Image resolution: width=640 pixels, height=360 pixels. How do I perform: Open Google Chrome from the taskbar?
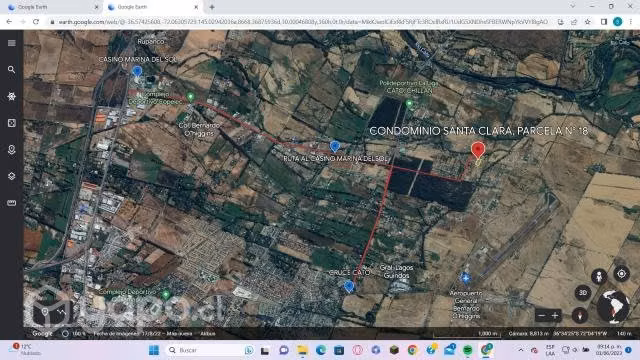click(x=412, y=350)
